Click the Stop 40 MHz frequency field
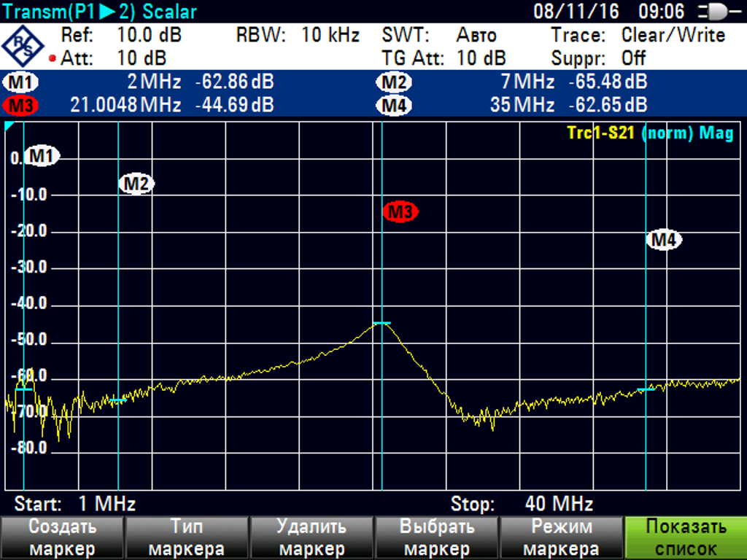Screen dimensions: 747x560 (x=522, y=504)
